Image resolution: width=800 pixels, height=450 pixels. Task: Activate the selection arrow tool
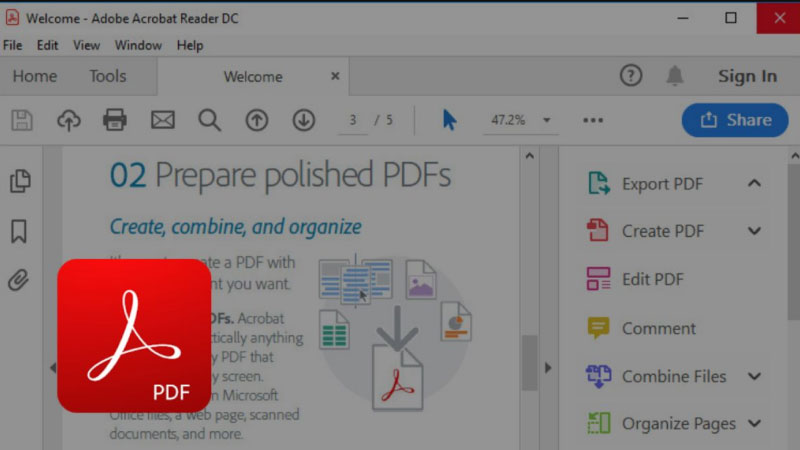(x=449, y=120)
